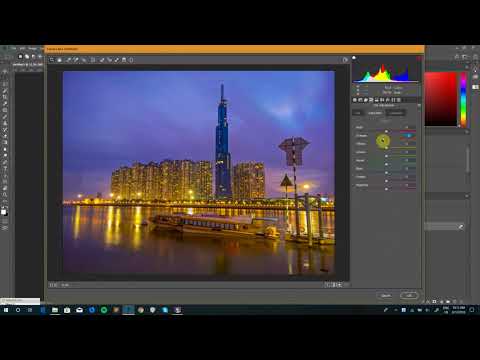Viewport: 480px width, 360px height.
Task: Open the HSL Adjustments panel tab icon
Action: (x=371, y=100)
